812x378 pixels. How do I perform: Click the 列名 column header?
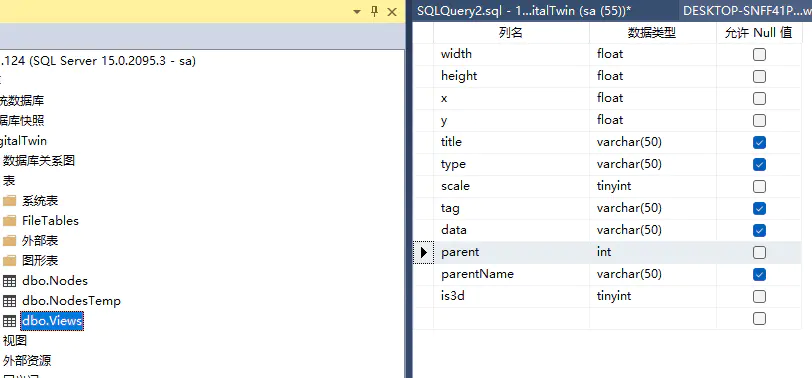pos(511,33)
